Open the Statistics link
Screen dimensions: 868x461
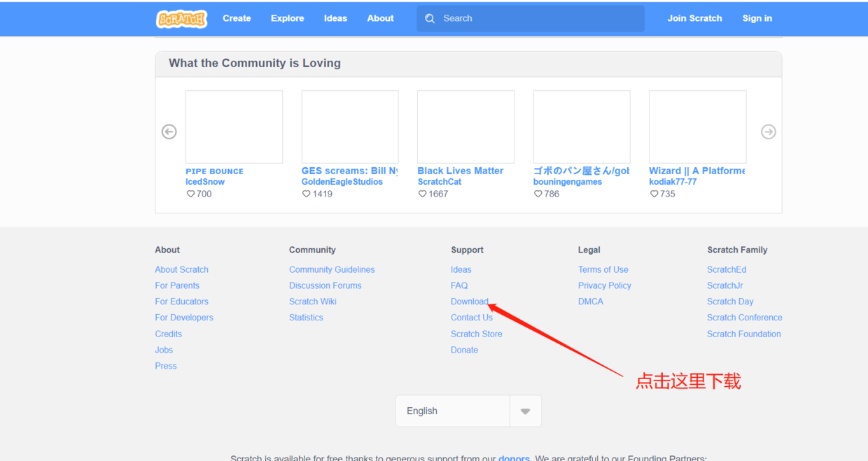pyautogui.click(x=306, y=318)
